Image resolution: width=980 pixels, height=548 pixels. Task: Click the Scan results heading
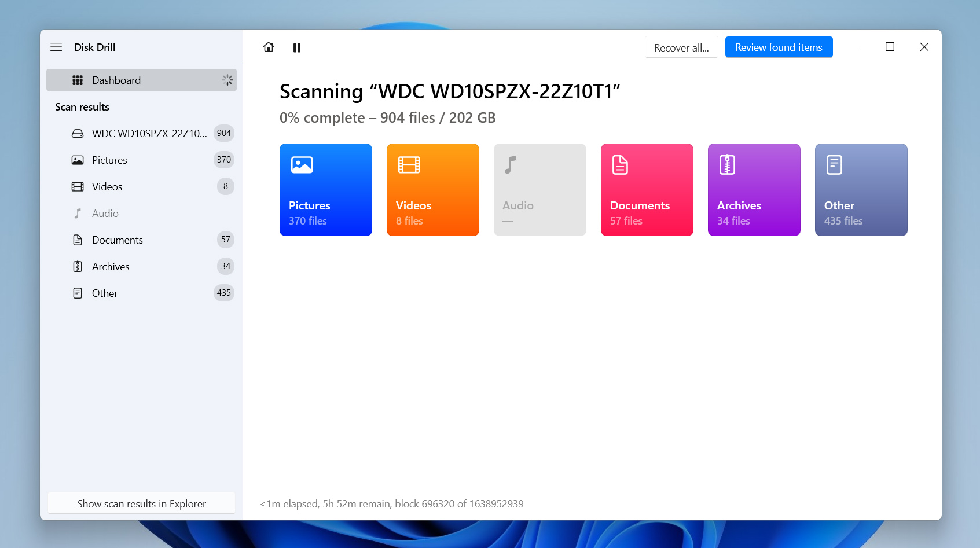82,107
